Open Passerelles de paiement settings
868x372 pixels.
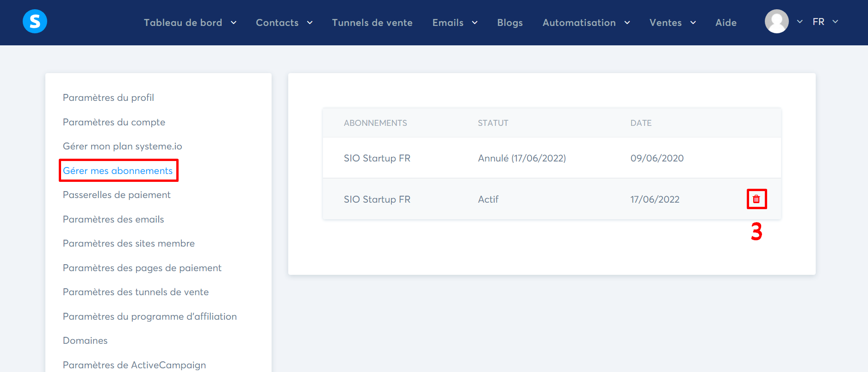117,195
